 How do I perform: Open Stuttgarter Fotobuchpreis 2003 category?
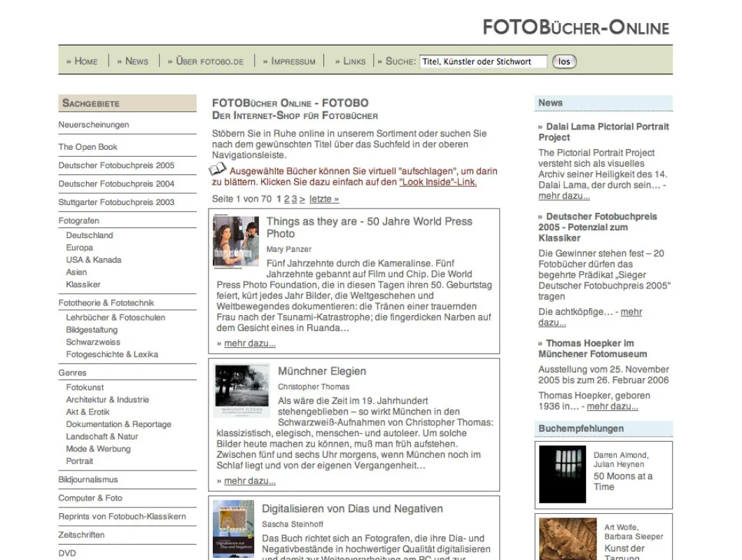(116, 202)
